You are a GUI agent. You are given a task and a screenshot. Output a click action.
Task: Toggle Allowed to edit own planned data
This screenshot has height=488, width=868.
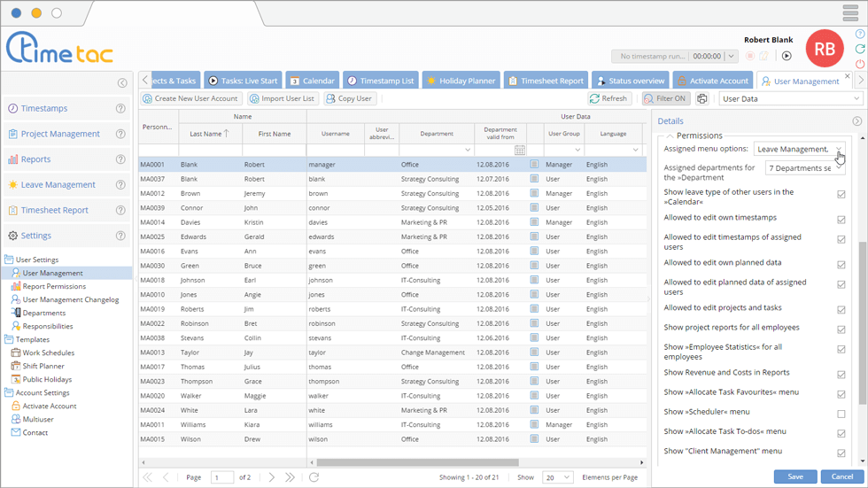[x=841, y=265]
